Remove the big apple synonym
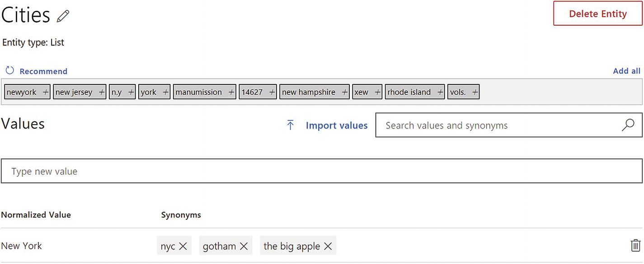Viewport: 644px width, 264px height. click(x=328, y=246)
